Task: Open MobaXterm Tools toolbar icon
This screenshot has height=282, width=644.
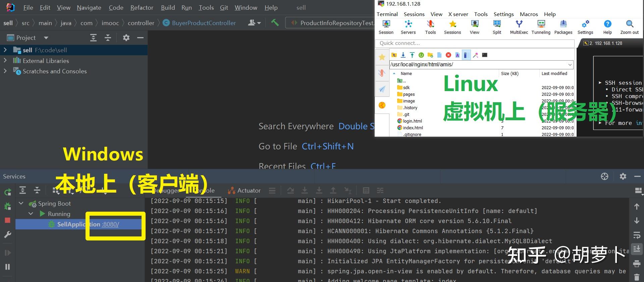Action: pos(430,27)
